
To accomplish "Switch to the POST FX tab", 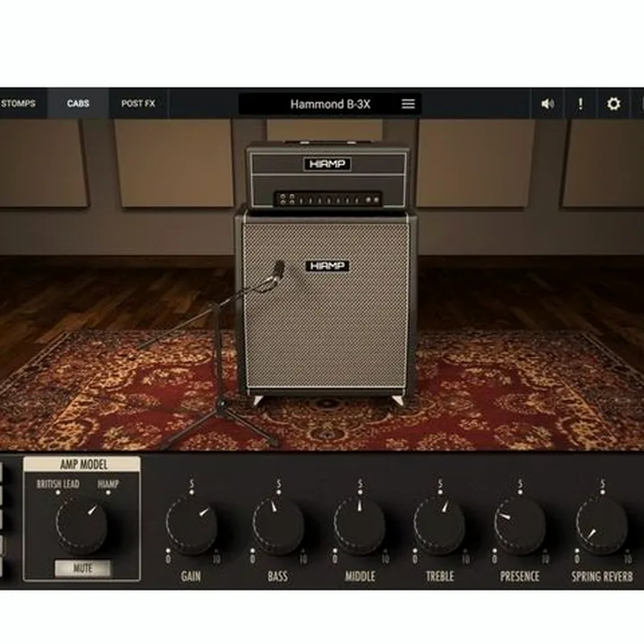I will [x=139, y=104].
